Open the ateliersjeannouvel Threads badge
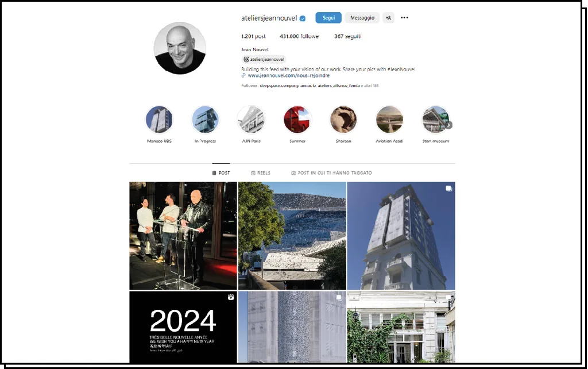Image resolution: width=588 pixels, height=369 pixels. (264, 59)
